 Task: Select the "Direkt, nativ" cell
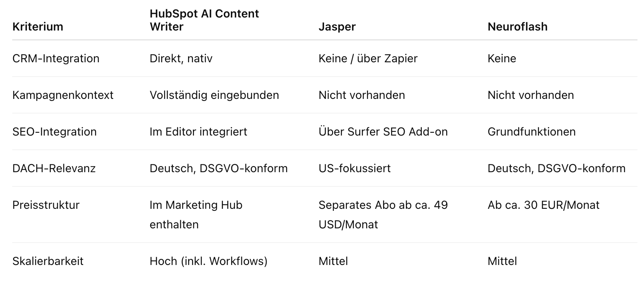click(x=181, y=59)
